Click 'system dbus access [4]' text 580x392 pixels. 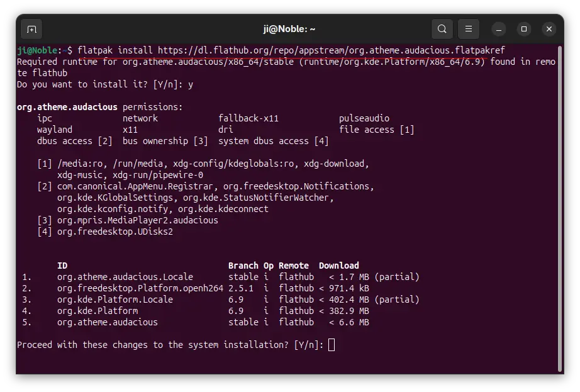[274, 142]
